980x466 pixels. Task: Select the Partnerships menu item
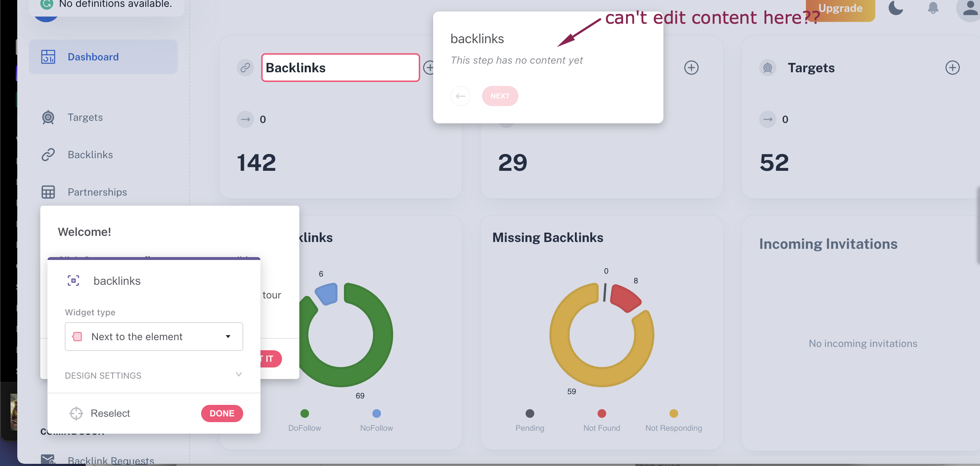pos(97,191)
